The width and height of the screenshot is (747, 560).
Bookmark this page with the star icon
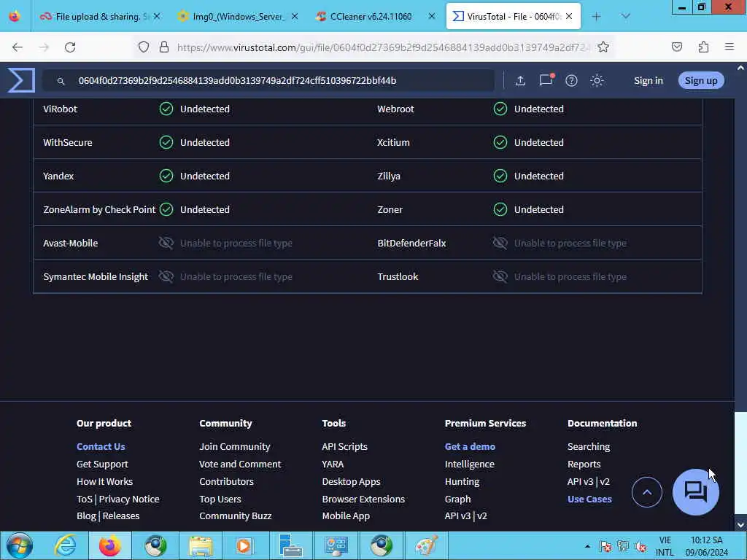pos(603,47)
